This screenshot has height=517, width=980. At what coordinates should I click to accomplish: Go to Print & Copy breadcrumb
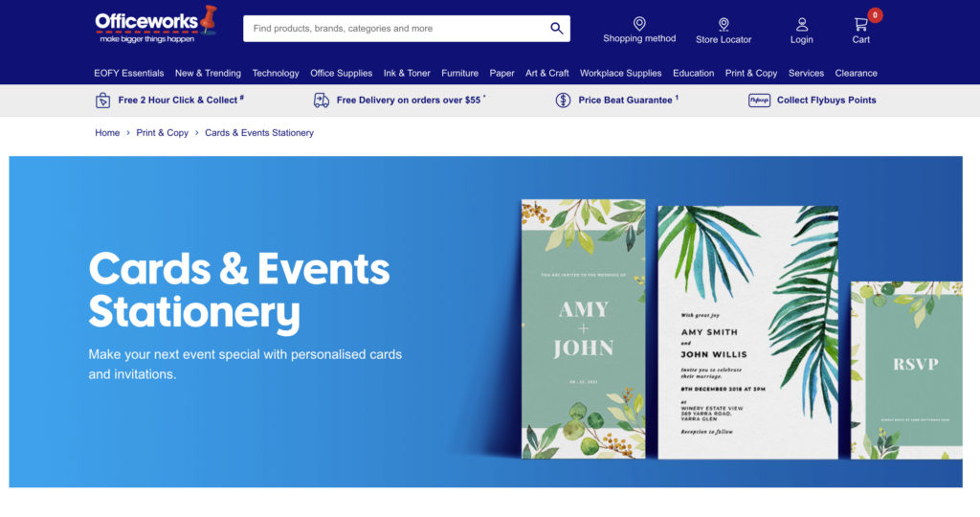click(162, 132)
